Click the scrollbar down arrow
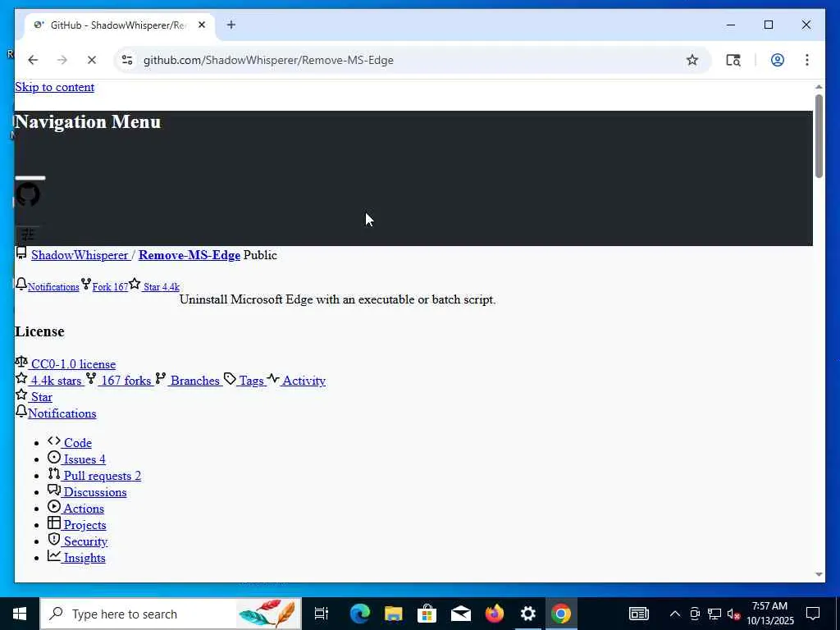 tap(819, 575)
